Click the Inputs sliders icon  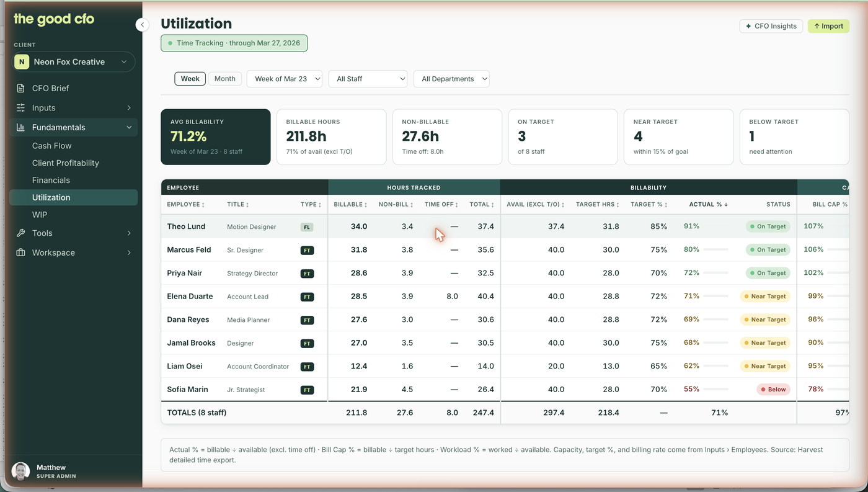click(x=20, y=108)
